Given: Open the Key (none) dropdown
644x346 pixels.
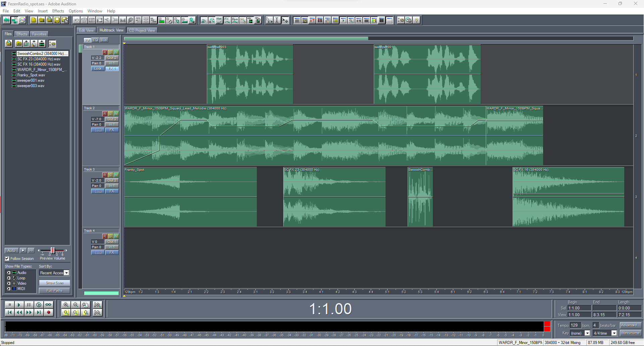Looking at the screenshot, I should tap(580, 333).
